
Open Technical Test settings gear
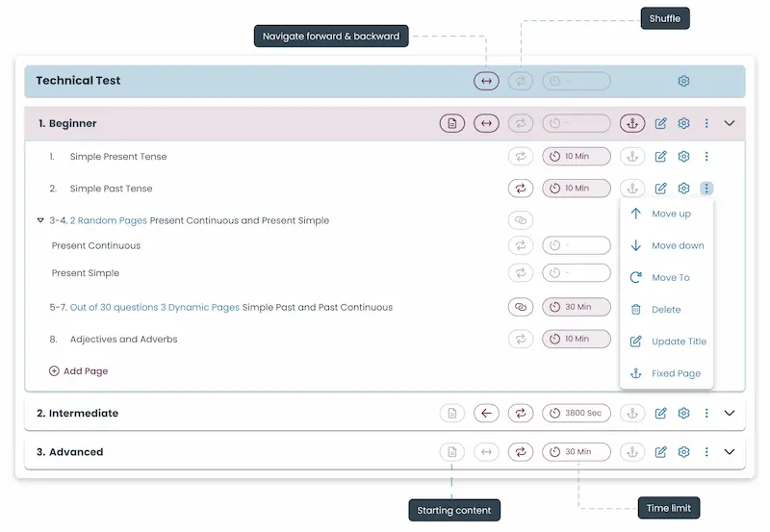point(683,81)
